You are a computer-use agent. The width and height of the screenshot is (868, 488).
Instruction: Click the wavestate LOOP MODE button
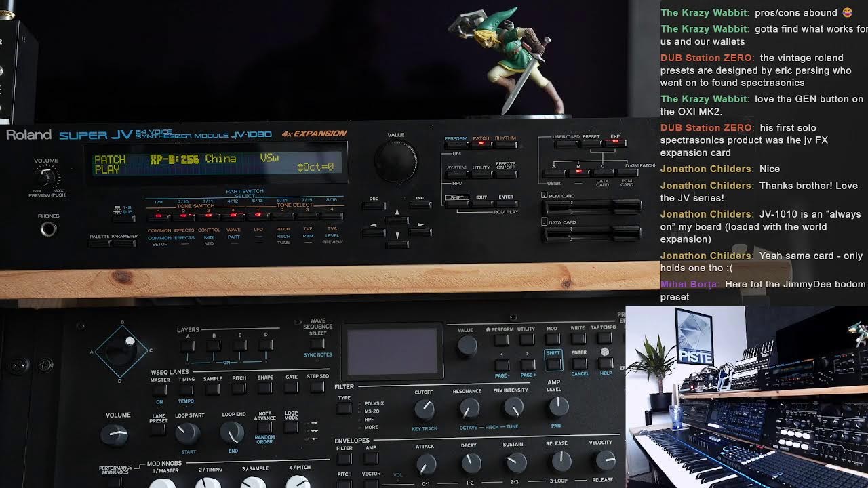291,428
